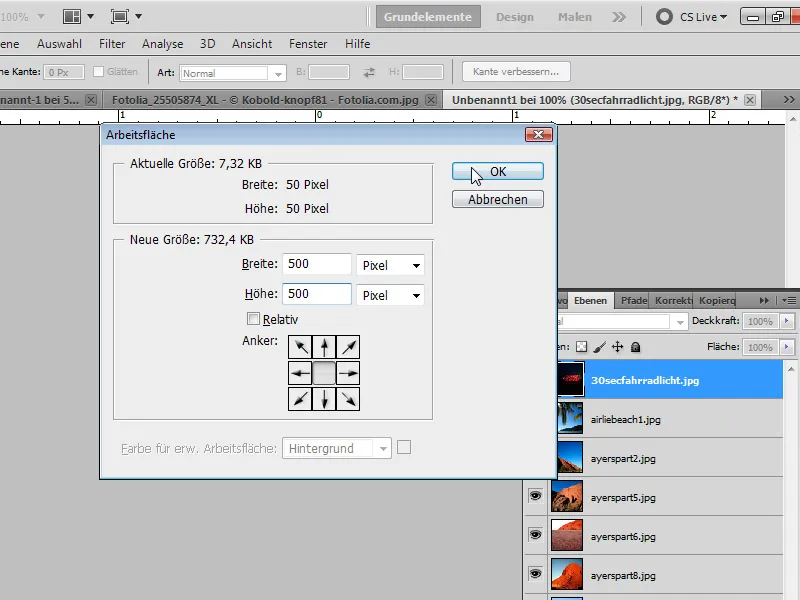Screen dimensions: 800x600
Task: Open the CS Live circle icon
Action: click(x=664, y=17)
